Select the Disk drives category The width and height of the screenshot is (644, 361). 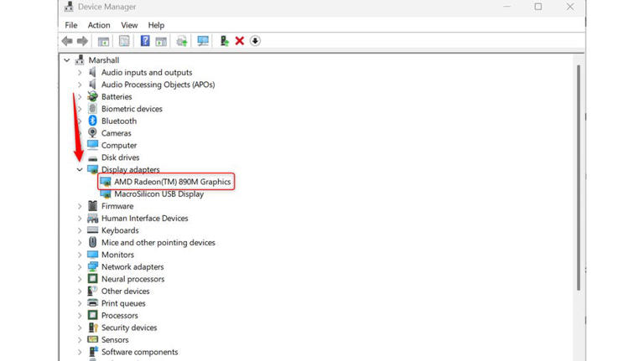tap(120, 157)
